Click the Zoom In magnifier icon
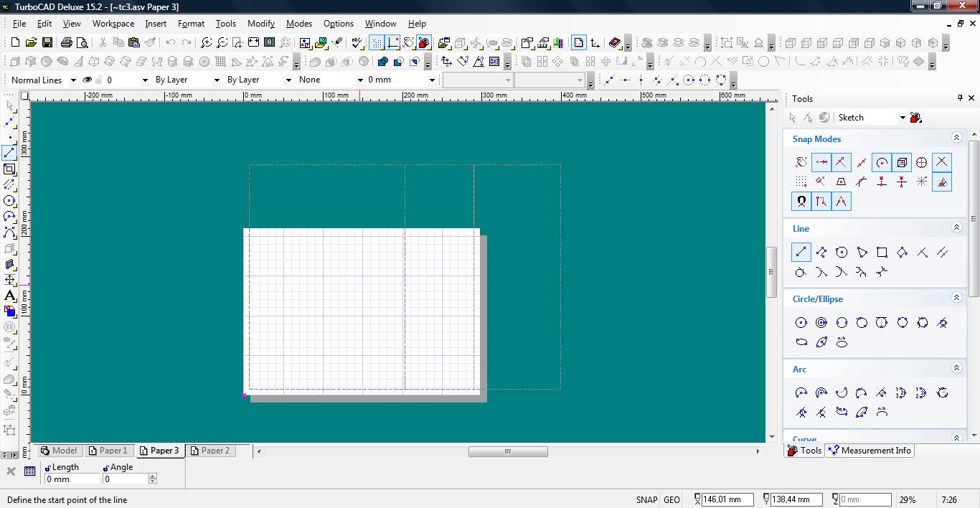Image resolution: width=980 pixels, height=508 pixels. click(206, 43)
